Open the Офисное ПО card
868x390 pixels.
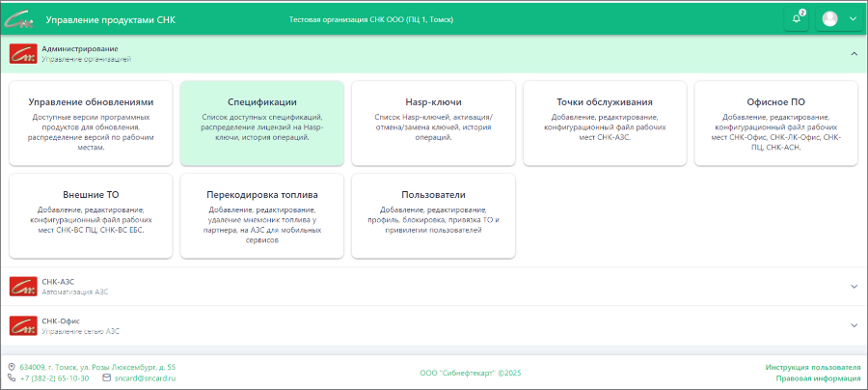tap(775, 124)
